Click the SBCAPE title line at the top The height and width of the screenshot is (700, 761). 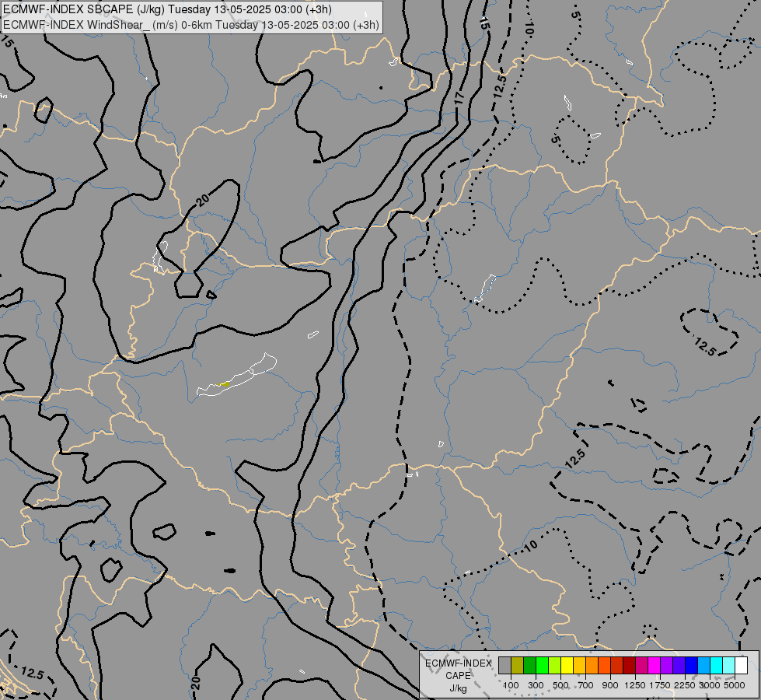167,9
